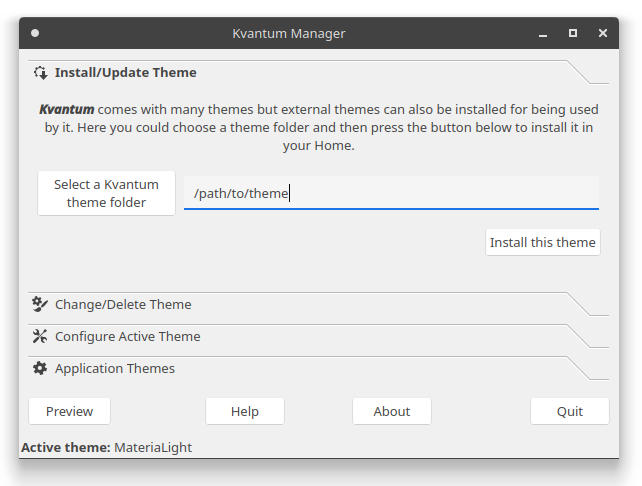
Task: Open the theme Preview
Action: 69,411
